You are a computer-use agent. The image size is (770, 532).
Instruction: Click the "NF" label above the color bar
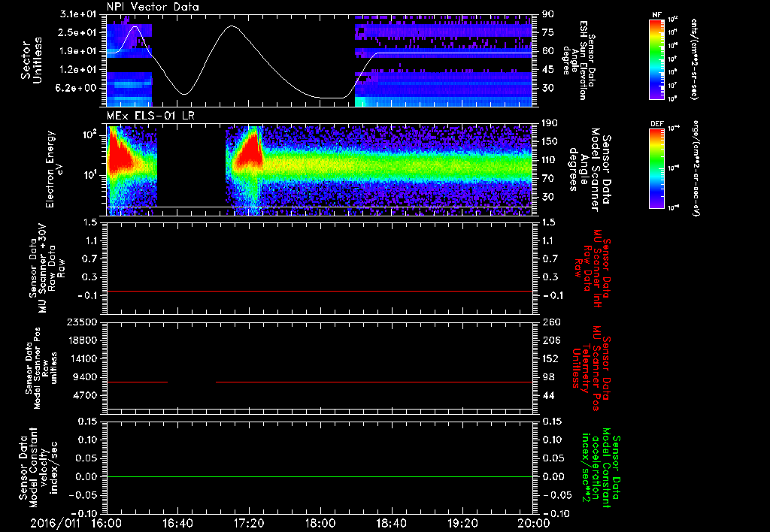[x=657, y=15]
